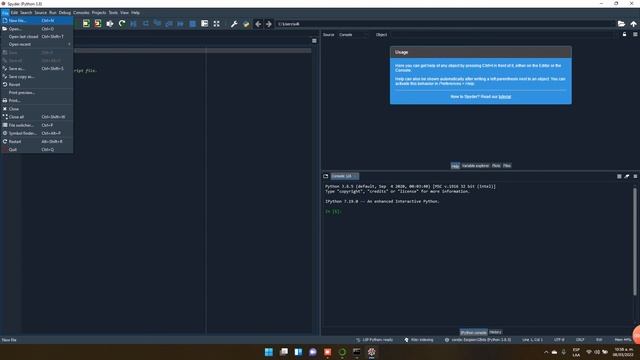The image size is (640, 360).
Task: Open the console pane options menu icon
Action: [x=635, y=176]
